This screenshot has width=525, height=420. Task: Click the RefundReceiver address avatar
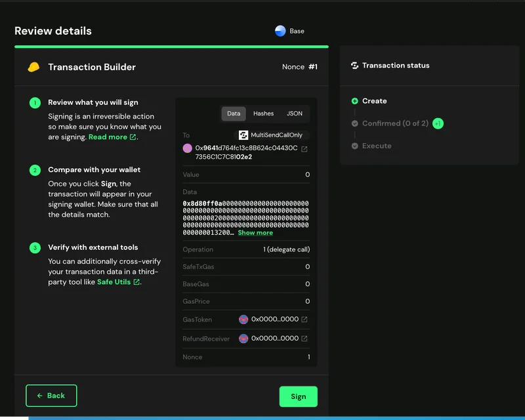[x=243, y=339]
